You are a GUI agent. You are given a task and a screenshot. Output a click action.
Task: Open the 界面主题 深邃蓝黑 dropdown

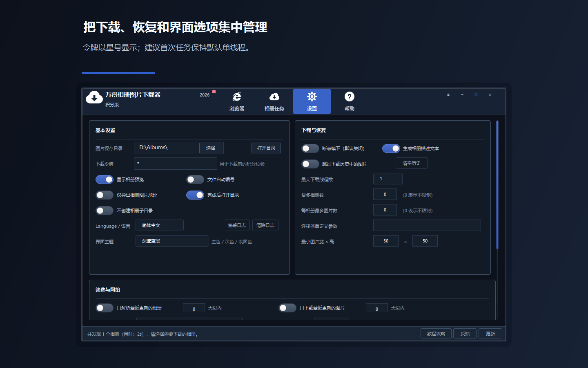172,241
